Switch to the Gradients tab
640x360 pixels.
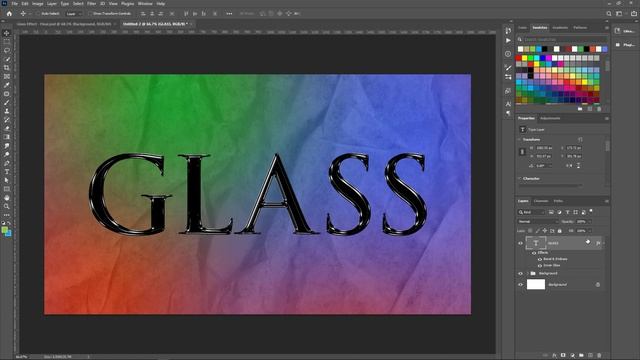560,28
